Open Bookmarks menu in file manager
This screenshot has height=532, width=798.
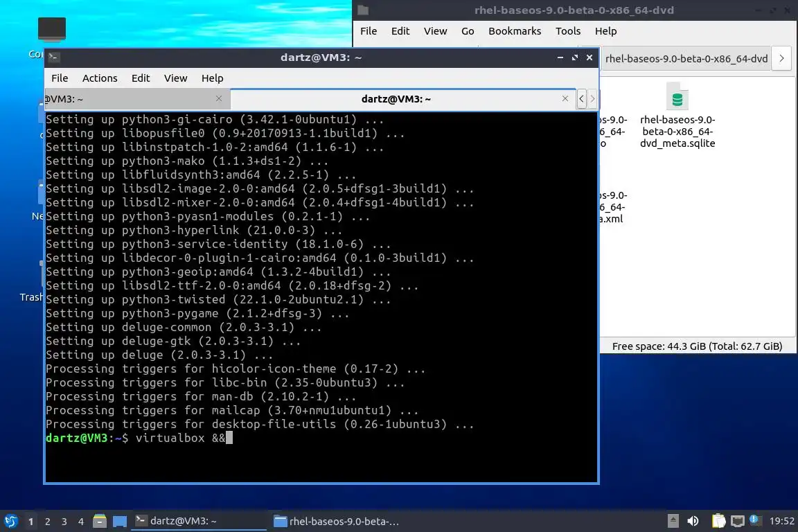(515, 31)
